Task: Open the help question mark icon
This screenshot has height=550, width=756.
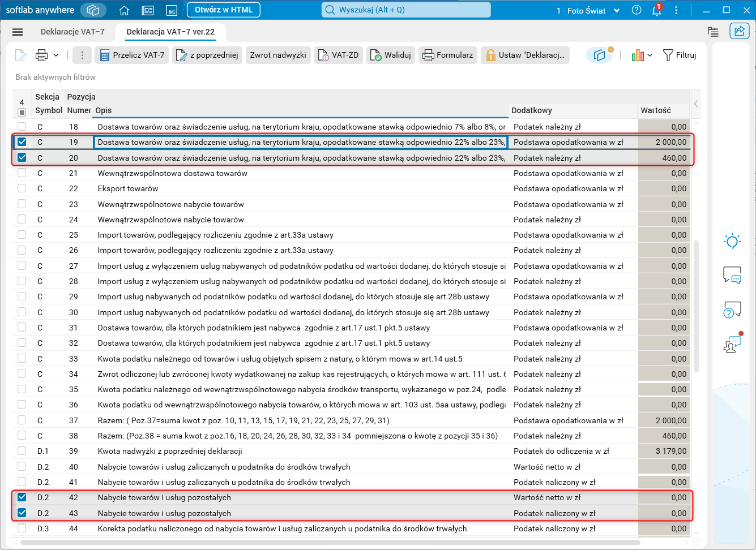Action: click(x=637, y=10)
